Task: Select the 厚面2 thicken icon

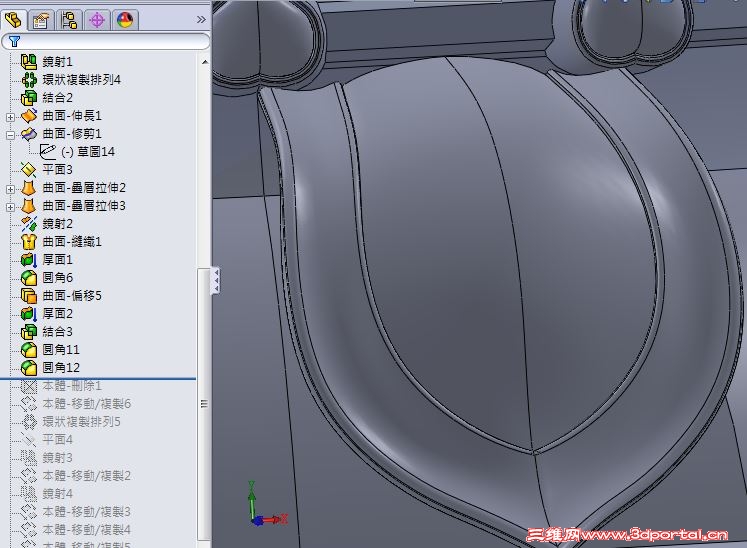Action: point(29,314)
